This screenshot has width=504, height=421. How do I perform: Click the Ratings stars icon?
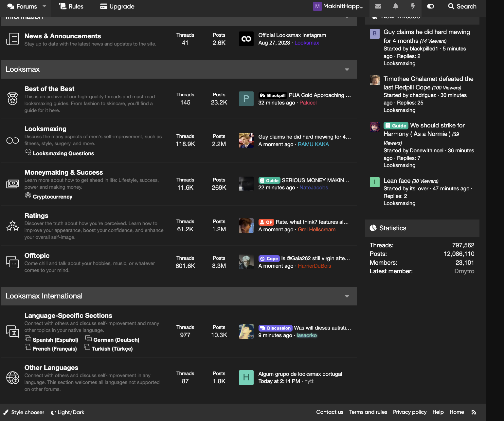point(12,226)
